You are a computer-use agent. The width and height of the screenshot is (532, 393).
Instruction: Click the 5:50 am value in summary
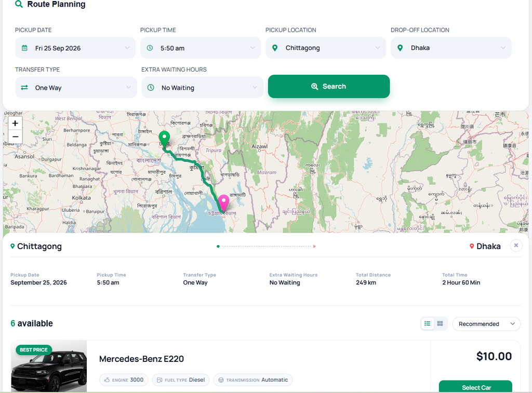[108, 282]
